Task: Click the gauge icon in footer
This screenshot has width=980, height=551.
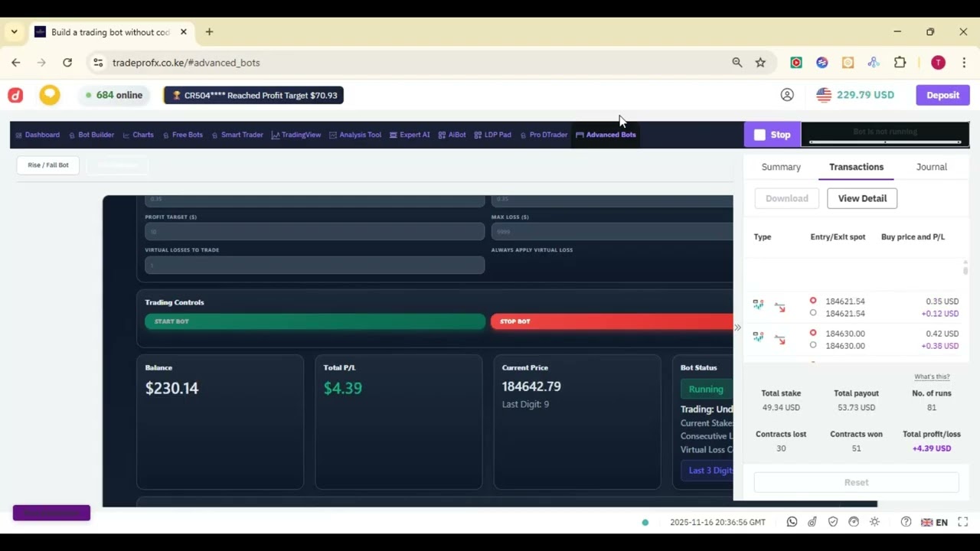Action: click(x=854, y=522)
